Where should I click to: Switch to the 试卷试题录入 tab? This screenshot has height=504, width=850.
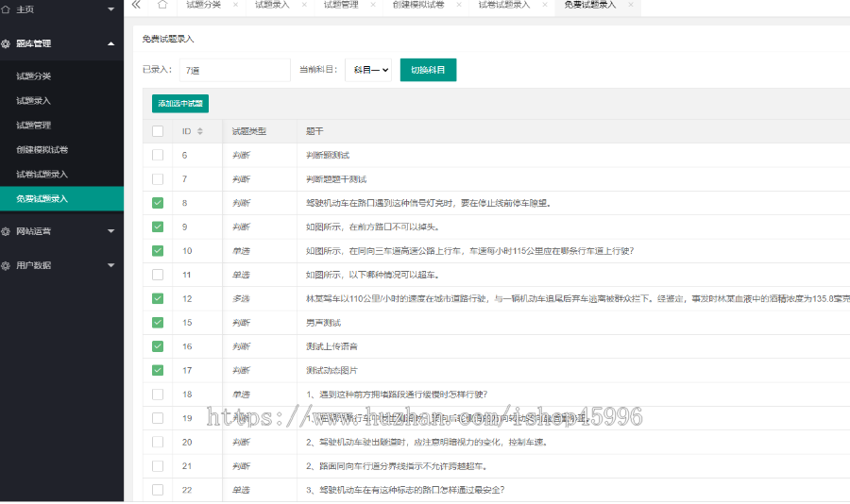[x=504, y=5]
